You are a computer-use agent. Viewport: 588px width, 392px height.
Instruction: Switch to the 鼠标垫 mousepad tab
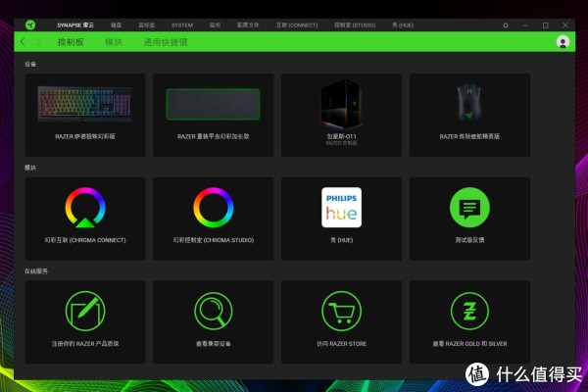(x=147, y=25)
